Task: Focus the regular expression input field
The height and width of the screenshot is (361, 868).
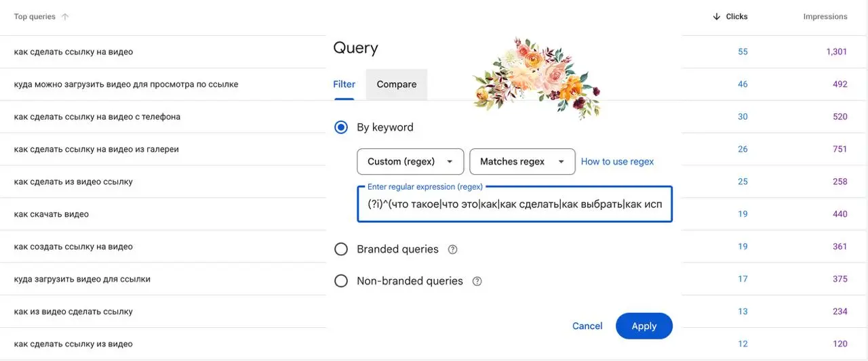Action: point(515,204)
